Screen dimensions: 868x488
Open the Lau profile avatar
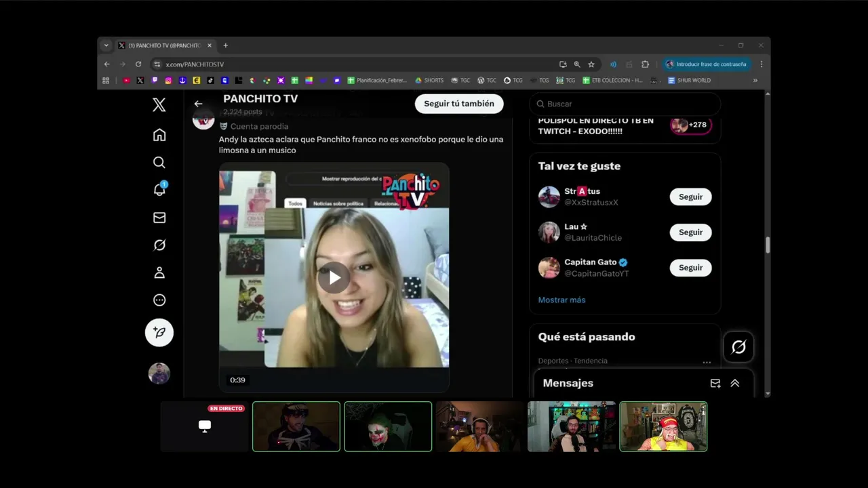click(549, 232)
